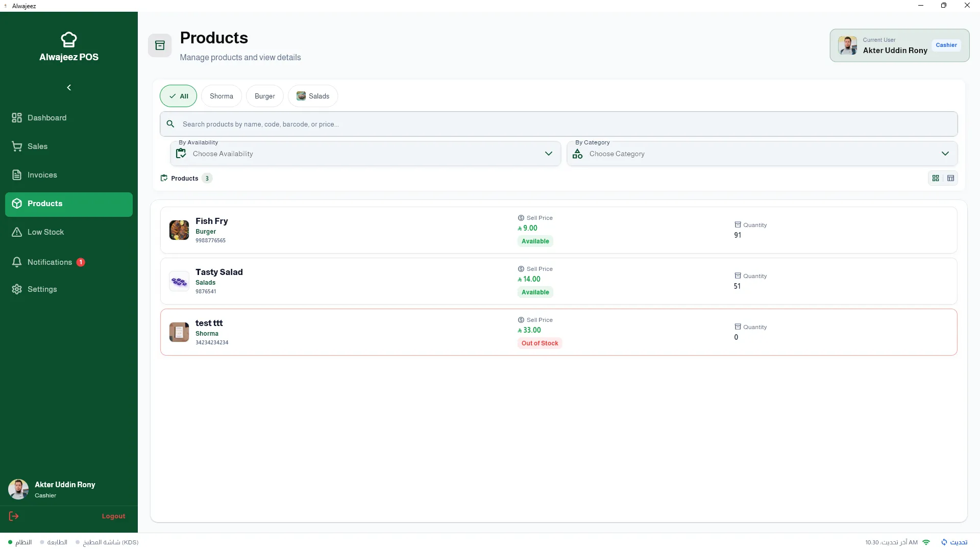Open the Invoices menu item

pyautogui.click(x=69, y=175)
